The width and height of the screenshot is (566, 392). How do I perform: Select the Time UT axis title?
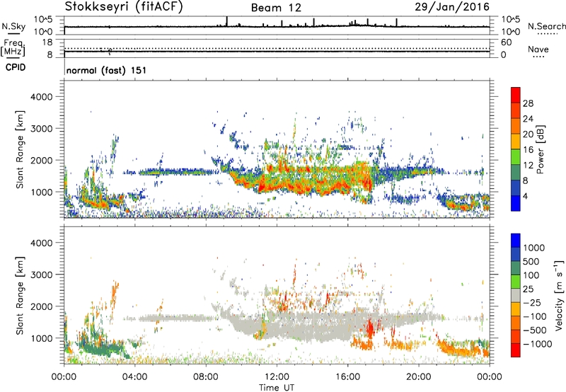[x=277, y=388]
